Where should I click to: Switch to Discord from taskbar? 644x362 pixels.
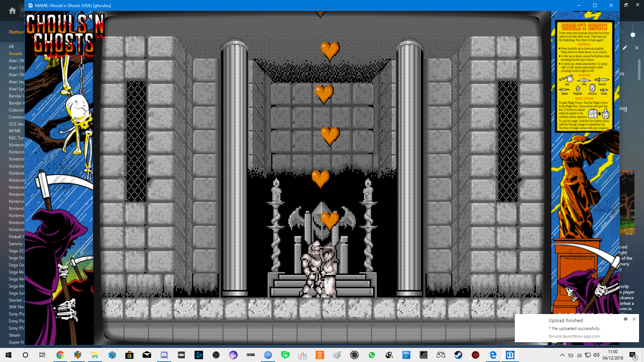coord(164,355)
